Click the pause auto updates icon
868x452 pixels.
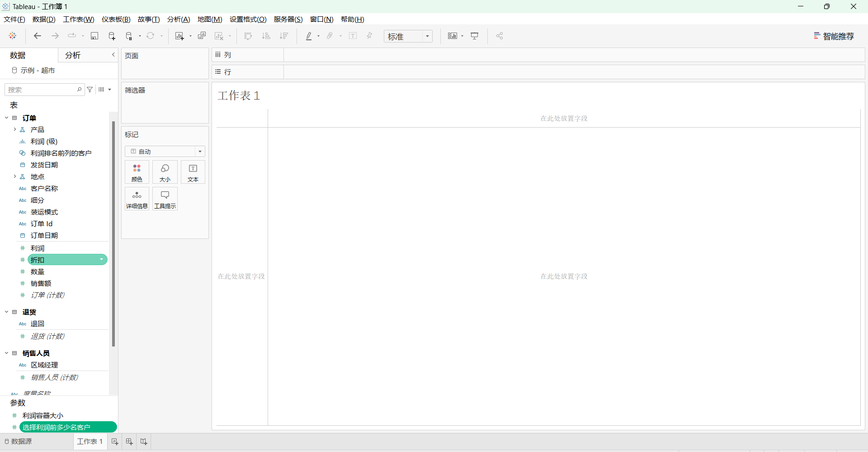click(x=129, y=36)
